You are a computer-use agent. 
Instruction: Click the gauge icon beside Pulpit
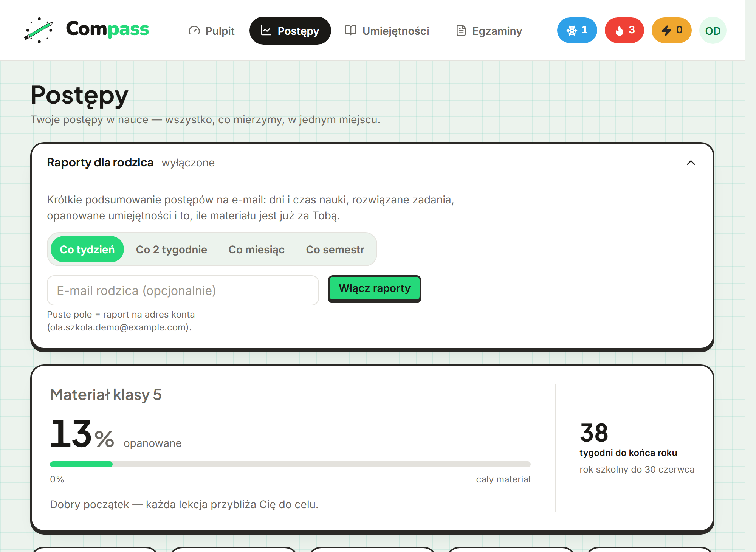point(194,31)
